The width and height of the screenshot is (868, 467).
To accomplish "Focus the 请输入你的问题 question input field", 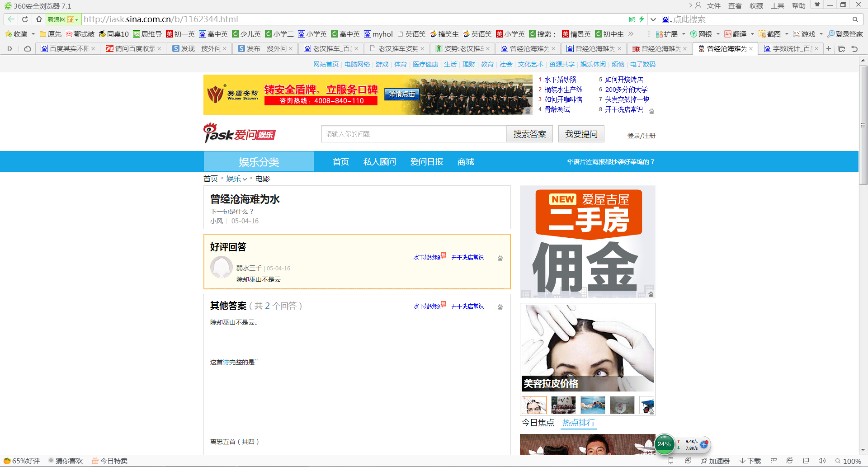I will pos(414,134).
